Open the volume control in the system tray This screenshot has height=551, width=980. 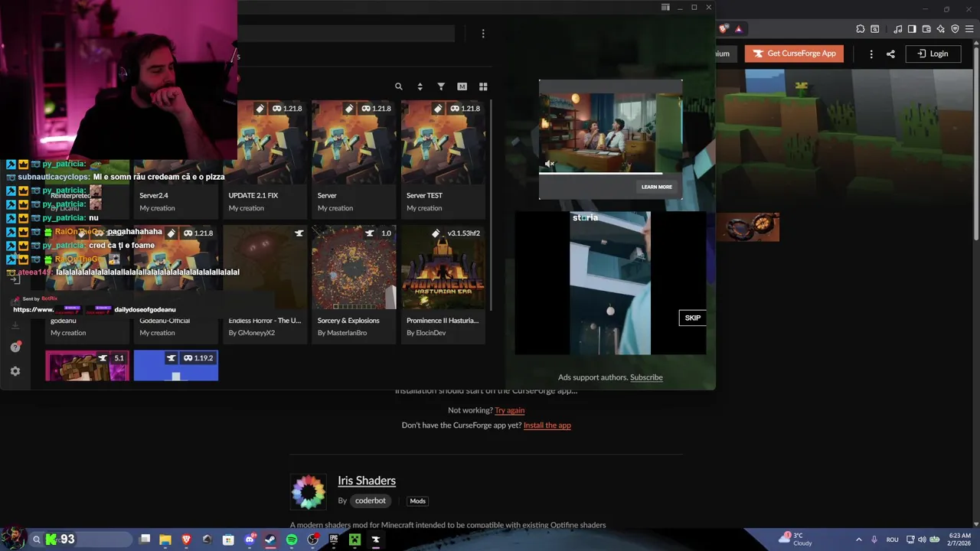click(x=922, y=540)
